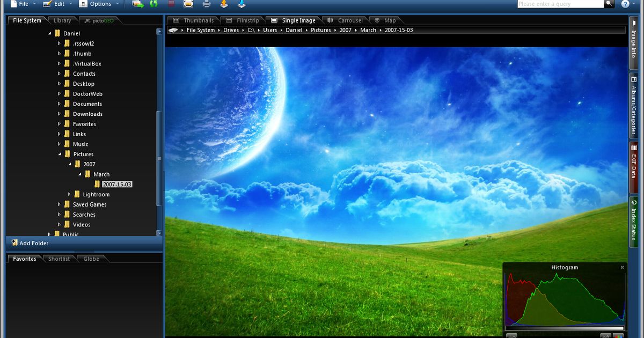Click the Add Folder button
This screenshot has width=644, height=338.
point(30,243)
